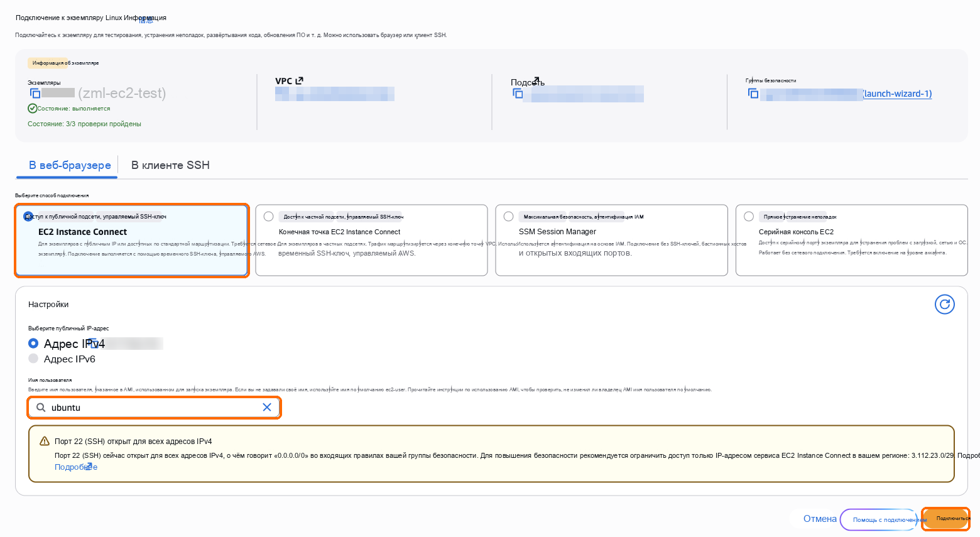Clear the ubuntu username with the X
Screen dimensions: 980x537
tap(267, 408)
